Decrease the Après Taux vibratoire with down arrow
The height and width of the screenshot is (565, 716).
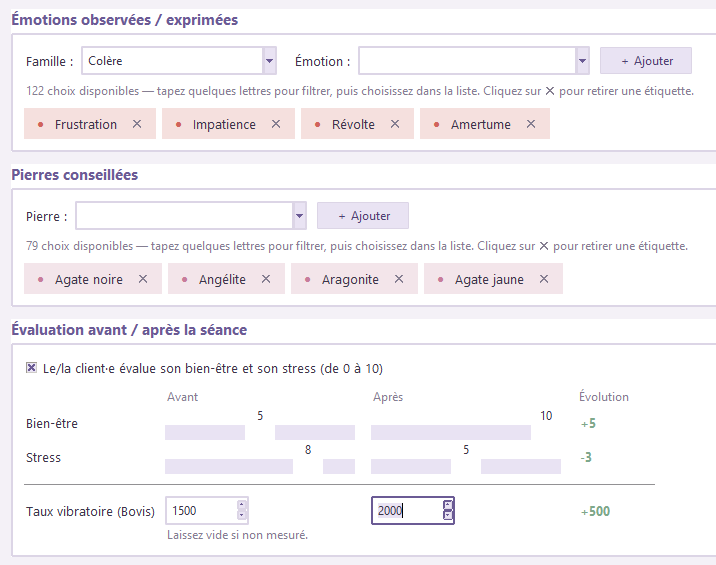click(448, 515)
